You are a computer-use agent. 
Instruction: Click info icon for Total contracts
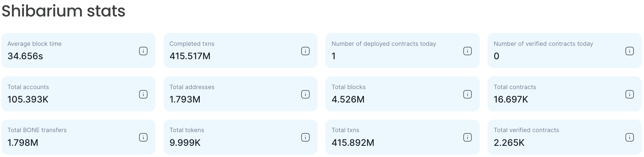(629, 94)
